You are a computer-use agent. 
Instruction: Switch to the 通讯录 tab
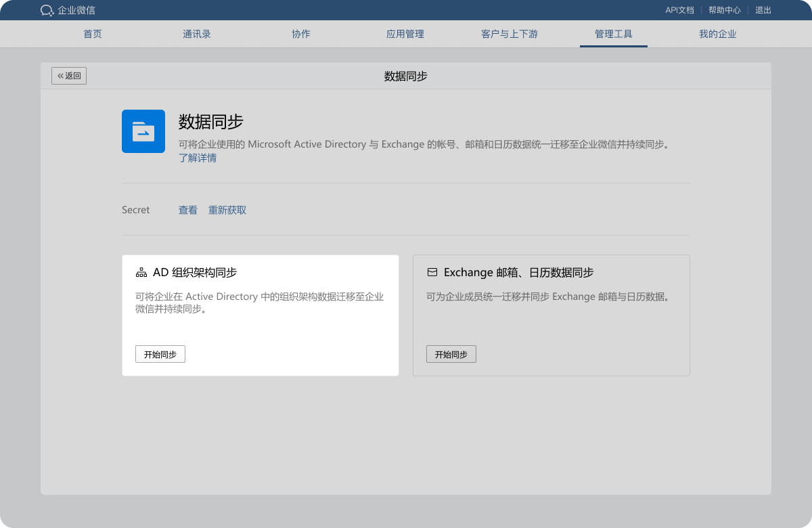coord(197,34)
